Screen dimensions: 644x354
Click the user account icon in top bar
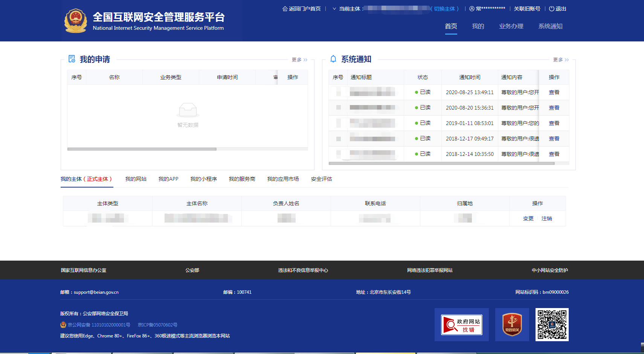pyautogui.click(x=472, y=8)
